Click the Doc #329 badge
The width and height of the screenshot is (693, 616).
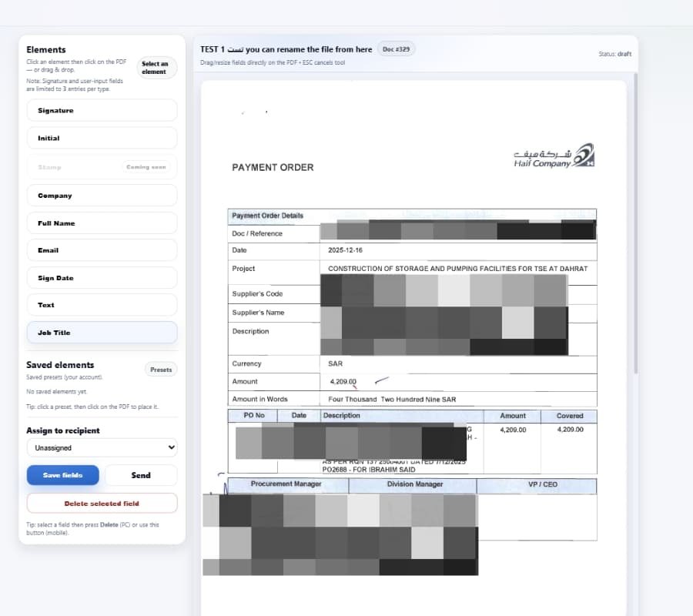point(396,48)
